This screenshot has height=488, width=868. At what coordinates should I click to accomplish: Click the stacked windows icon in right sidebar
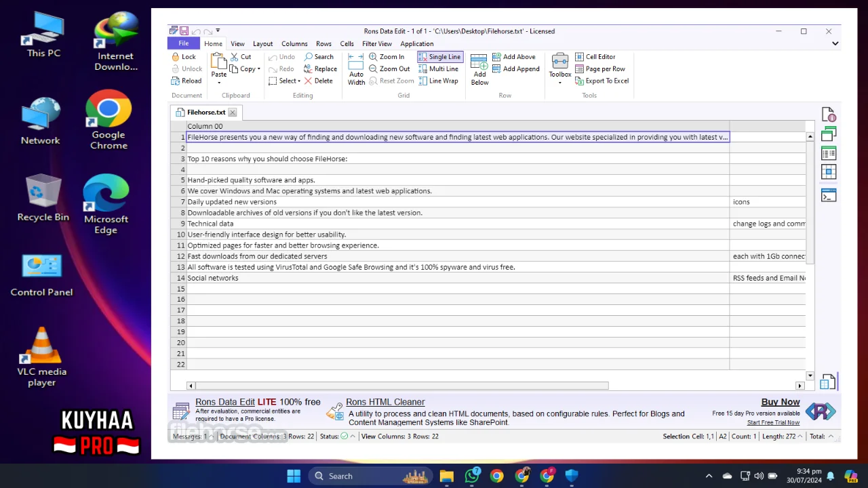pos(828,134)
